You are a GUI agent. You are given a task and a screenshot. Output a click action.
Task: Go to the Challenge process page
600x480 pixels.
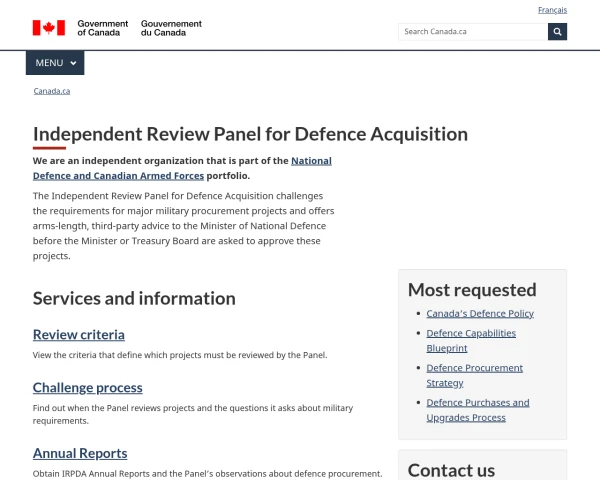click(88, 388)
